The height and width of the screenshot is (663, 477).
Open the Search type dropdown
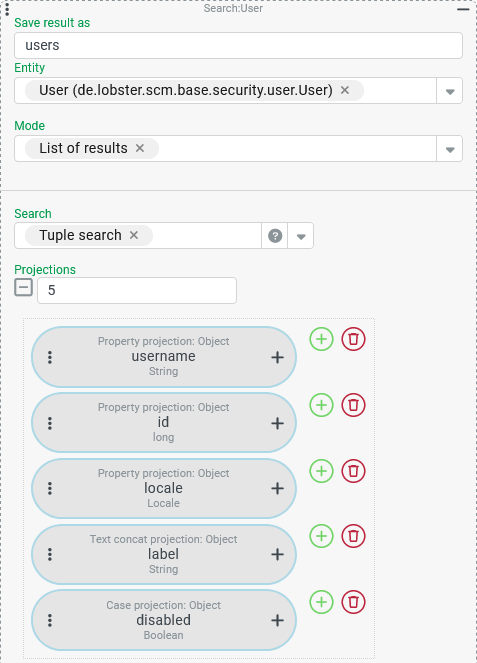pyautogui.click(x=301, y=236)
